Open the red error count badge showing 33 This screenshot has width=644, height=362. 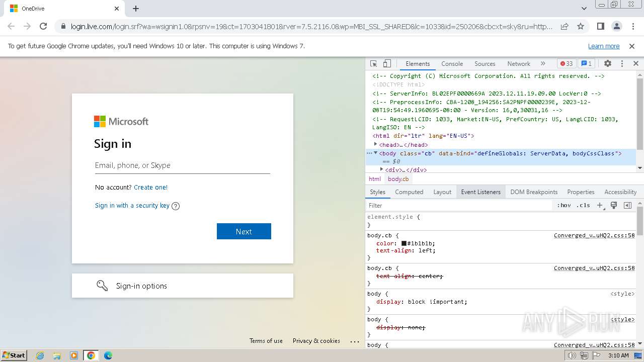click(567, 64)
